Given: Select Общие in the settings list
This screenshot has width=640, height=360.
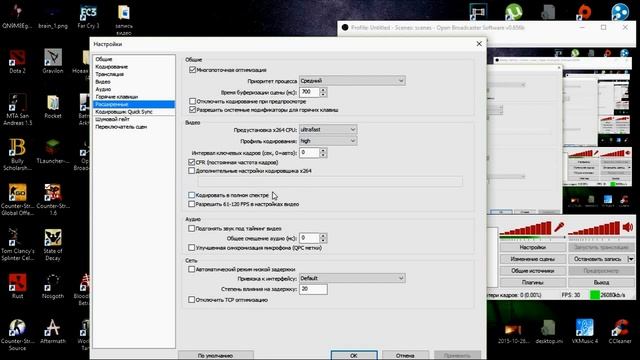Looking at the screenshot, I should tap(104, 59).
